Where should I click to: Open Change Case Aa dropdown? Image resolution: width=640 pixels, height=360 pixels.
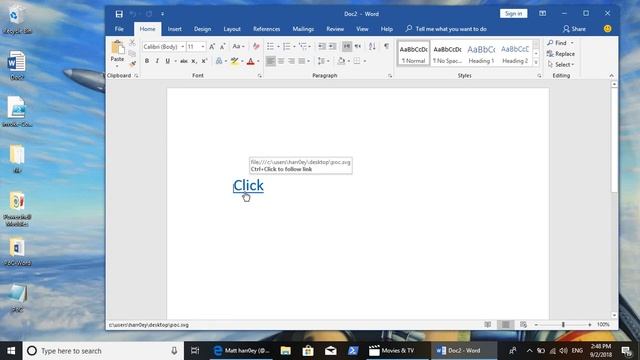238,47
